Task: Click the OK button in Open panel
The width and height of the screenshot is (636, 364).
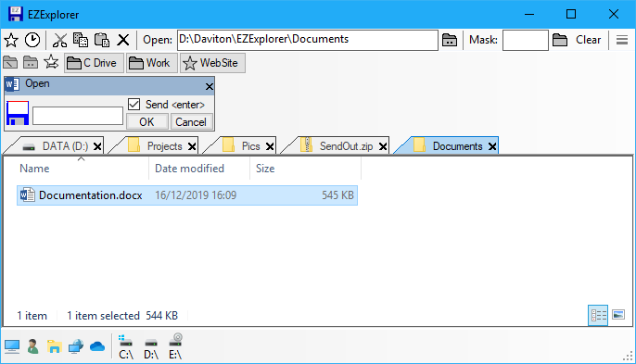Action: click(x=146, y=121)
